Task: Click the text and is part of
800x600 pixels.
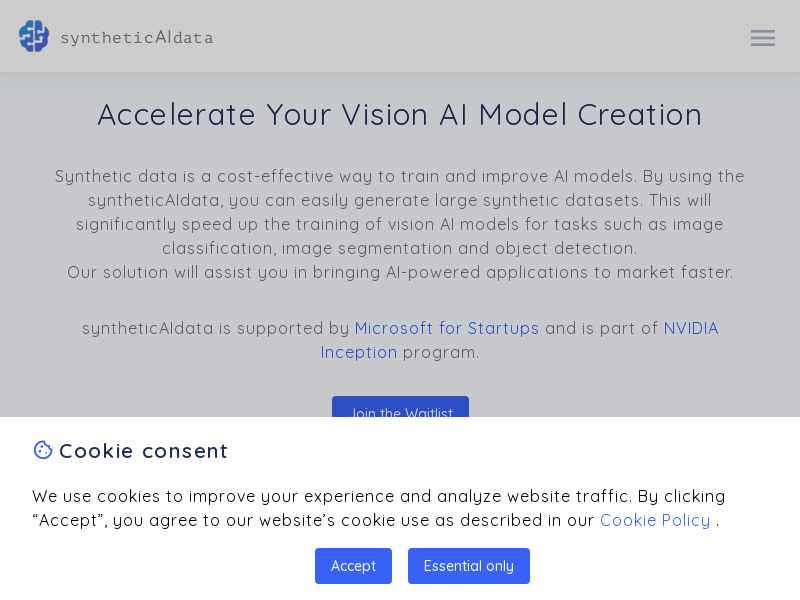Action: 601,328
